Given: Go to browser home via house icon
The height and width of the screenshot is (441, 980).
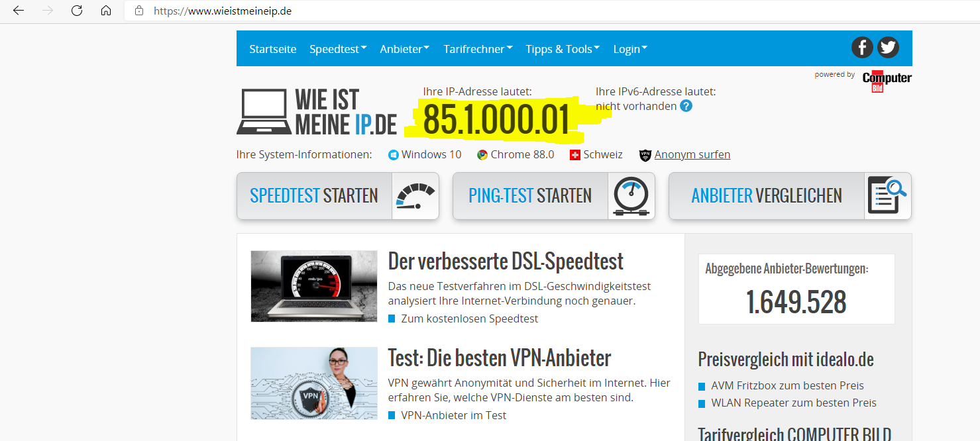Looking at the screenshot, I should coord(106,11).
